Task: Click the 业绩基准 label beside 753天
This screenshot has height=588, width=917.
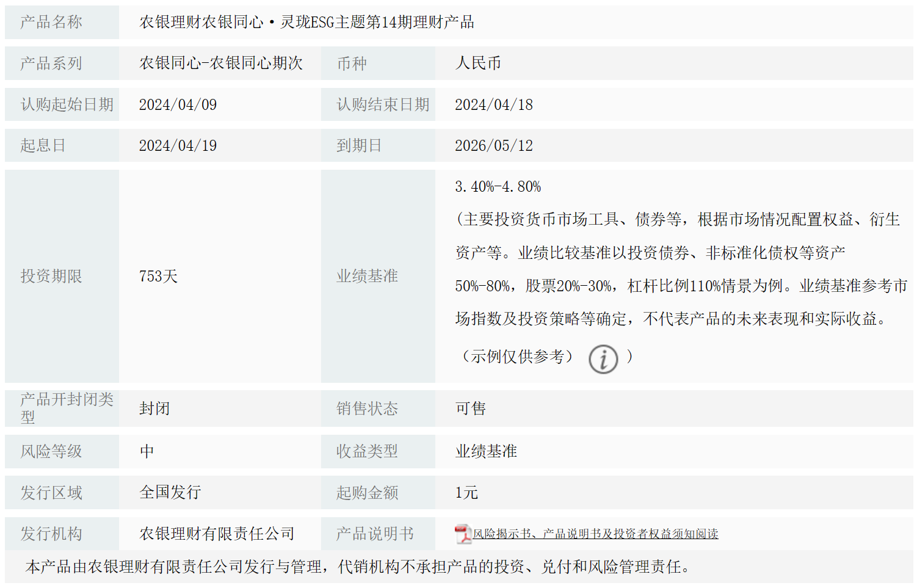Action: pyautogui.click(x=367, y=277)
